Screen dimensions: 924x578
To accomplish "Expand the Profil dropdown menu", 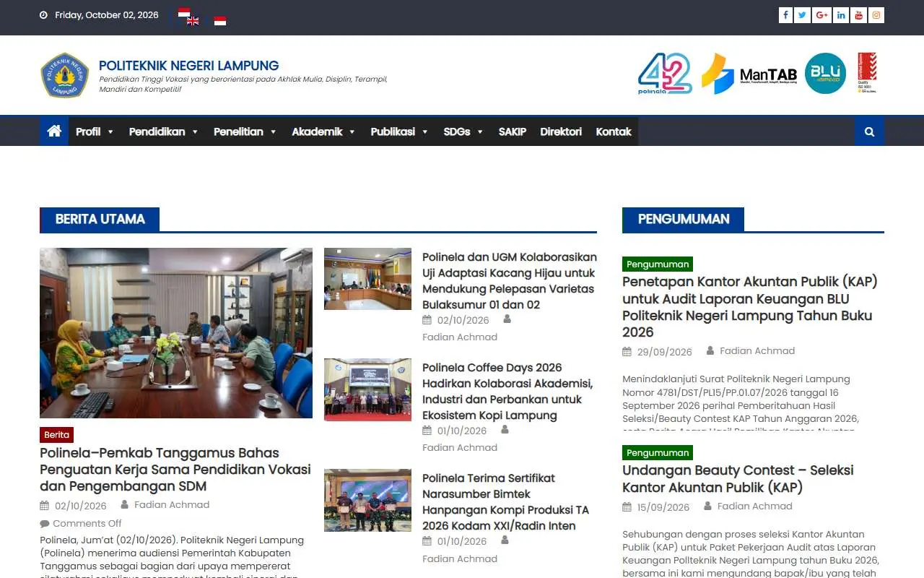I will [95, 131].
